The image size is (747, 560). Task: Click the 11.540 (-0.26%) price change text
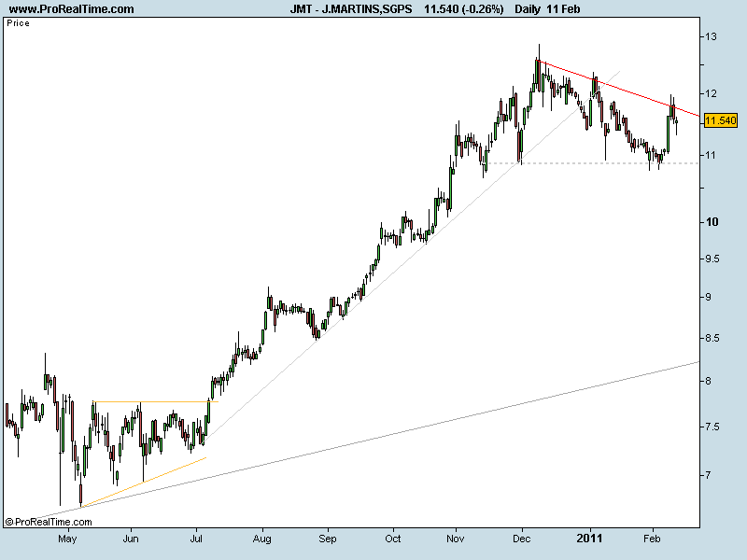(463, 9)
